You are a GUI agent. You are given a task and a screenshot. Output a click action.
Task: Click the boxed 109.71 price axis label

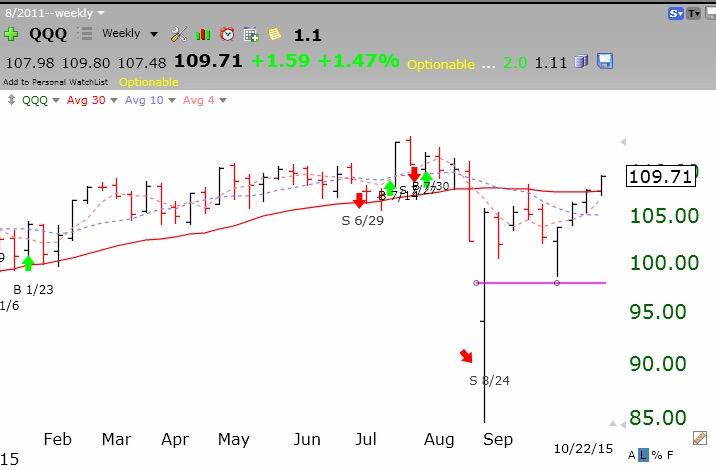(661, 176)
